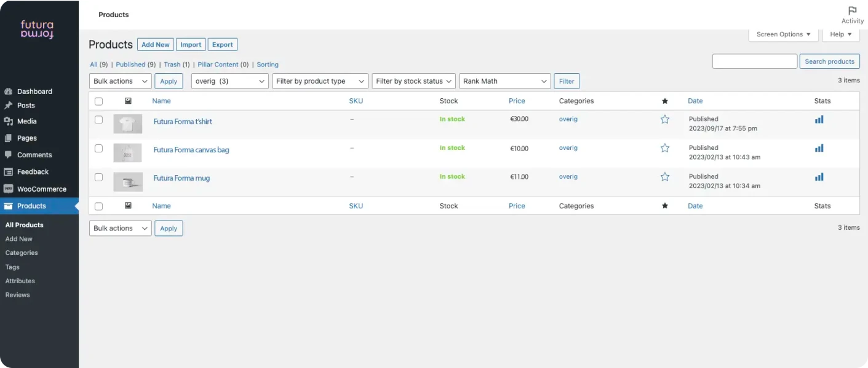Sort by SKU column header
Image resolution: width=868 pixels, height=368 pixels.
pos(356,101)
